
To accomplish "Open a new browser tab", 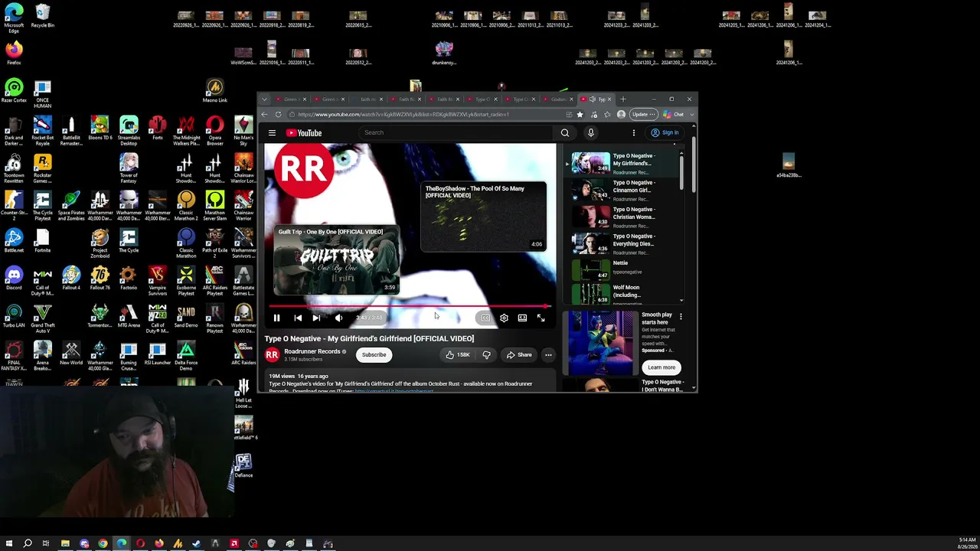I will [622, 99].
